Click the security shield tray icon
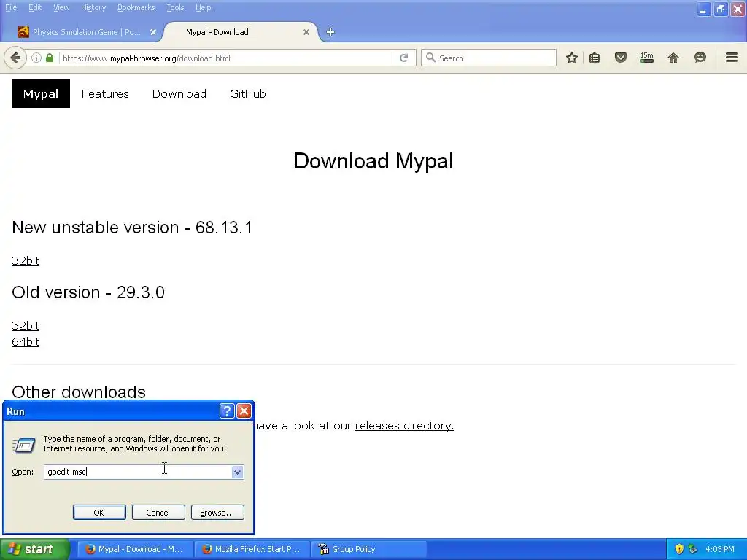The width and height of the screenshot is (747, 560). (x=679, y=549)
